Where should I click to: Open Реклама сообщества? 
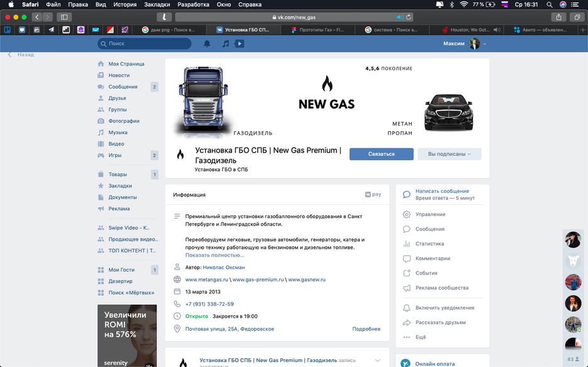(441, 288)
